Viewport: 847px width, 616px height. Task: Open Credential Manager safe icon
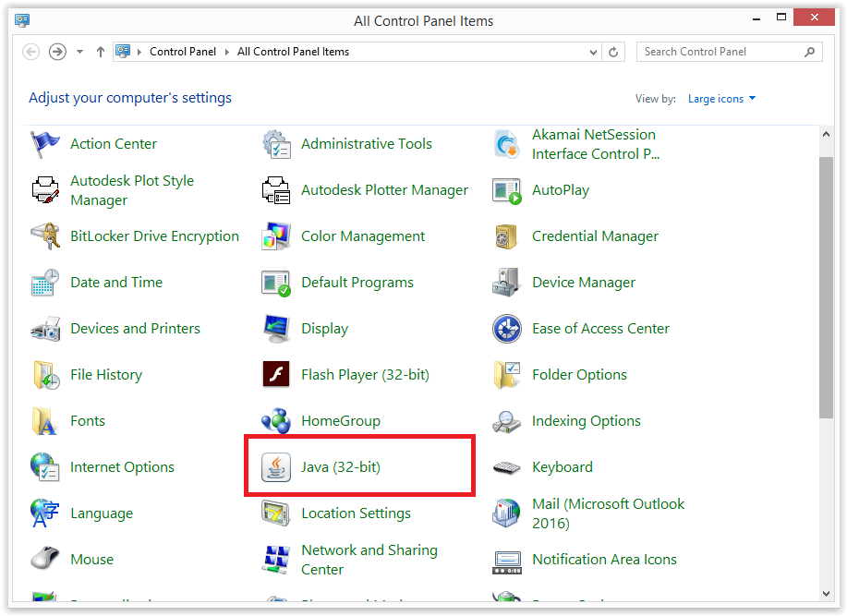(507, 236)
